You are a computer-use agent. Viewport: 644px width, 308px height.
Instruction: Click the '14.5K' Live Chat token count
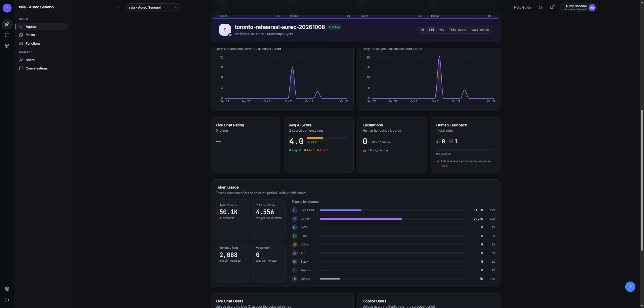point(478,210)
